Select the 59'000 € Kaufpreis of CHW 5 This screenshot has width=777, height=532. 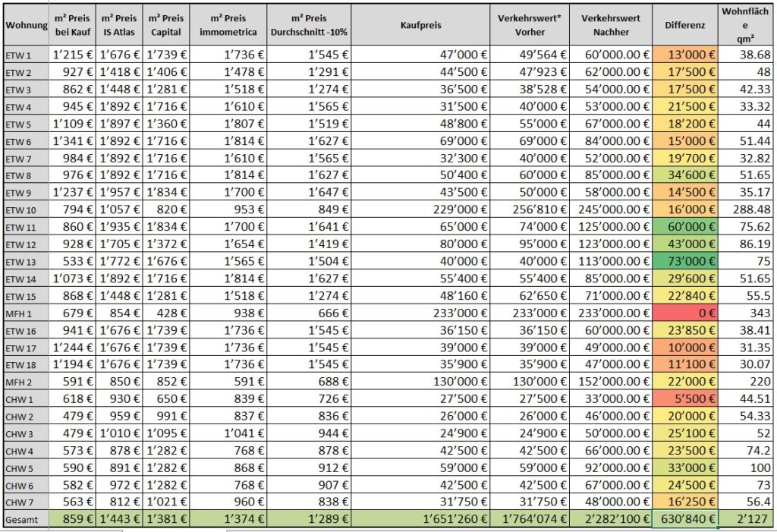coord(420,467)
